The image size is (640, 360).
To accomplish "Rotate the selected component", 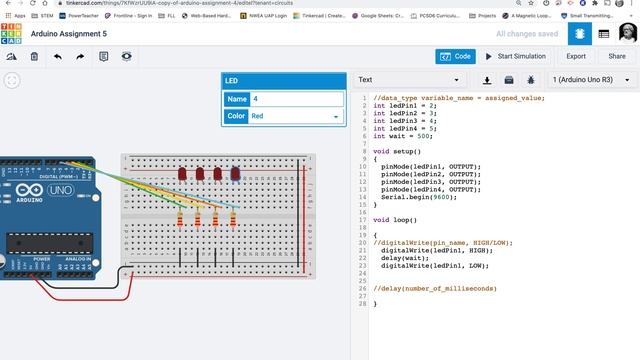I will pos(11,56).
